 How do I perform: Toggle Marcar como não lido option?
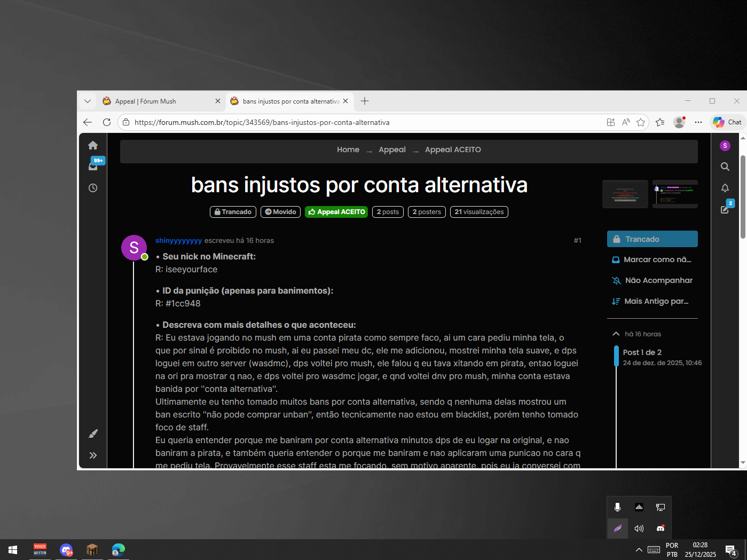652,259
